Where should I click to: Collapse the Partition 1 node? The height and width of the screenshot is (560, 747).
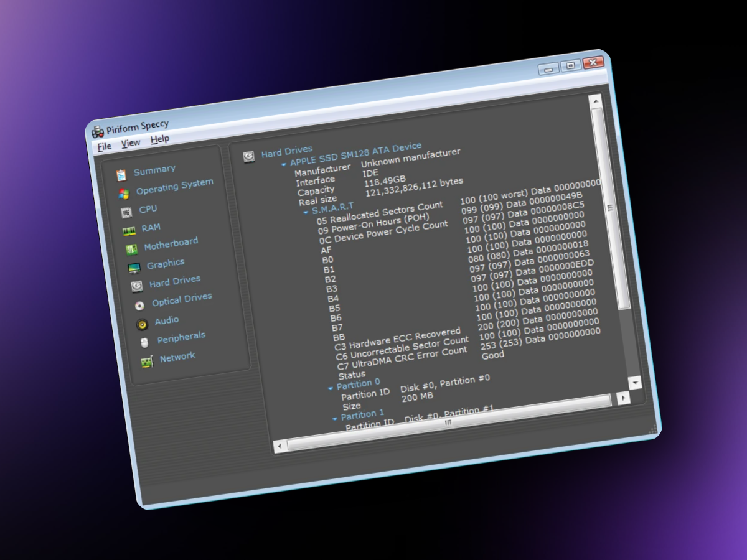click(334, 419)
